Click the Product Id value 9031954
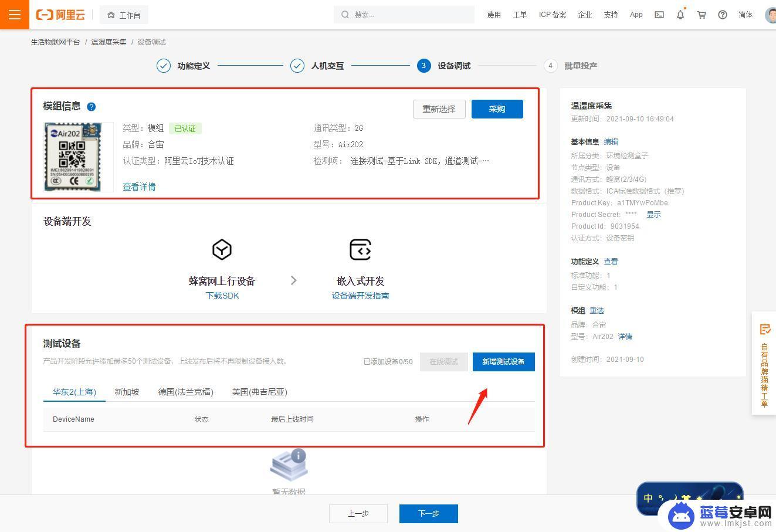 tap(625, 226)
